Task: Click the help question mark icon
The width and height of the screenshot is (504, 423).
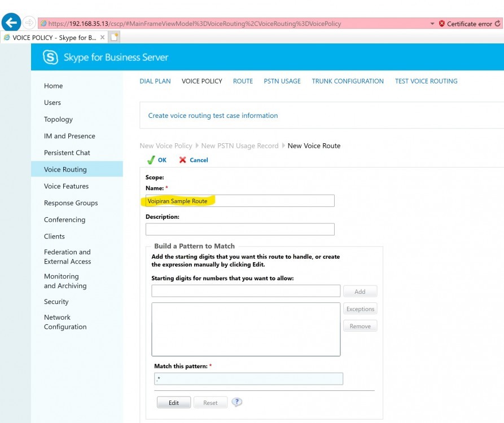Action: tap(237, 402)
